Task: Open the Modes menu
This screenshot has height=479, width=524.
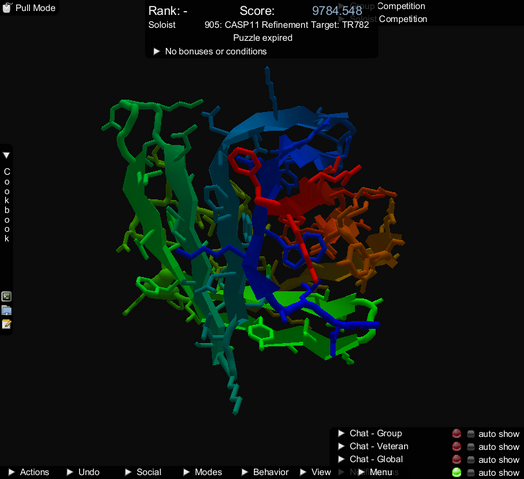Action: [x=203, y=472]
